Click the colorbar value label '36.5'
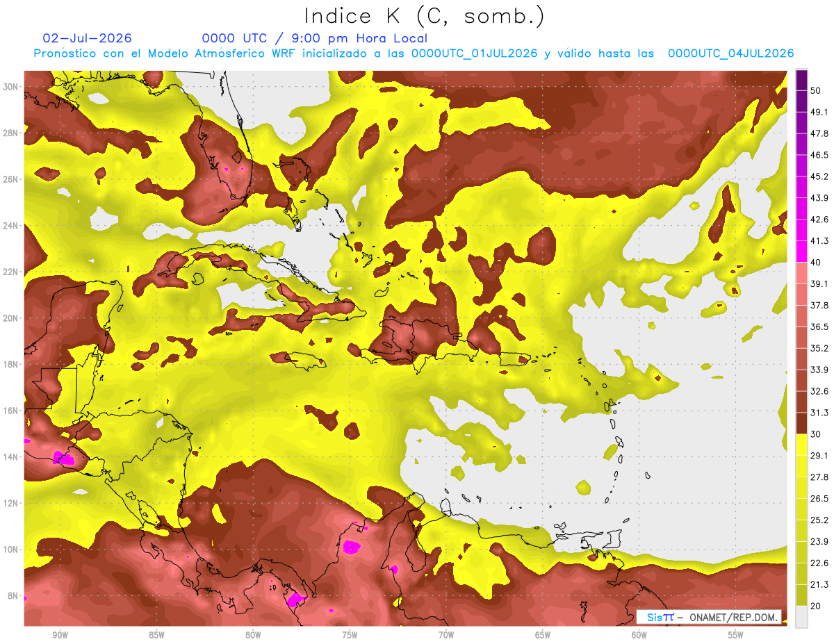Screen dimensions: 834x644 [x=819, y=327]
